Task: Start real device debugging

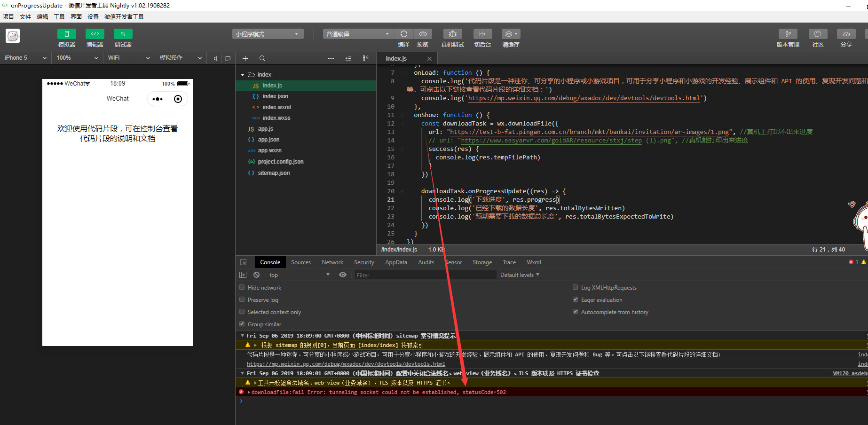Action: click(453, 34)
